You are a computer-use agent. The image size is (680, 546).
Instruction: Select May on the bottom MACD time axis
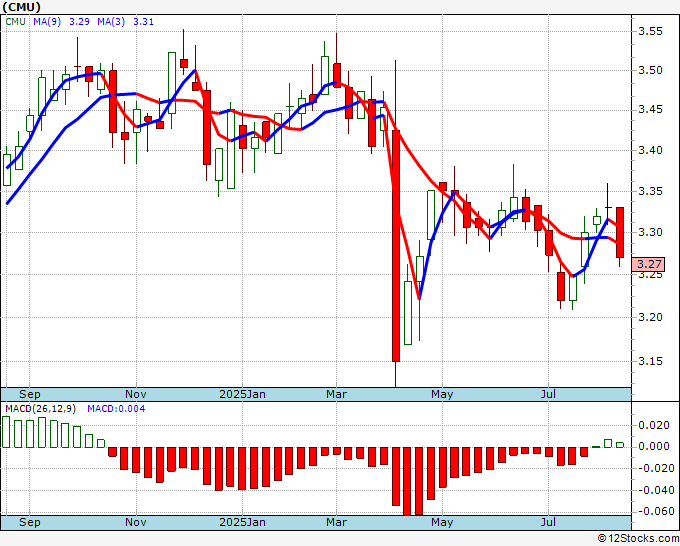point(442,522)
